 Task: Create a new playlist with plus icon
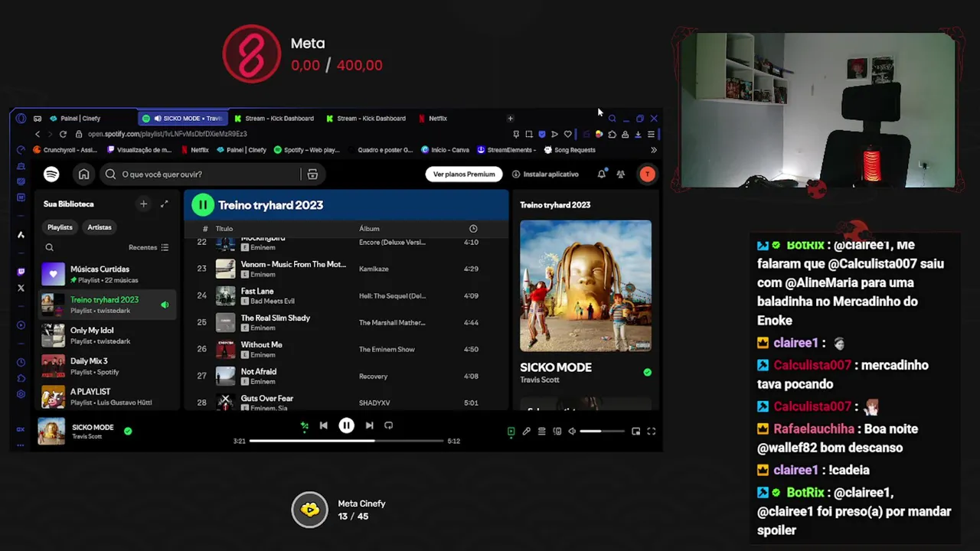tap(143, 204)
